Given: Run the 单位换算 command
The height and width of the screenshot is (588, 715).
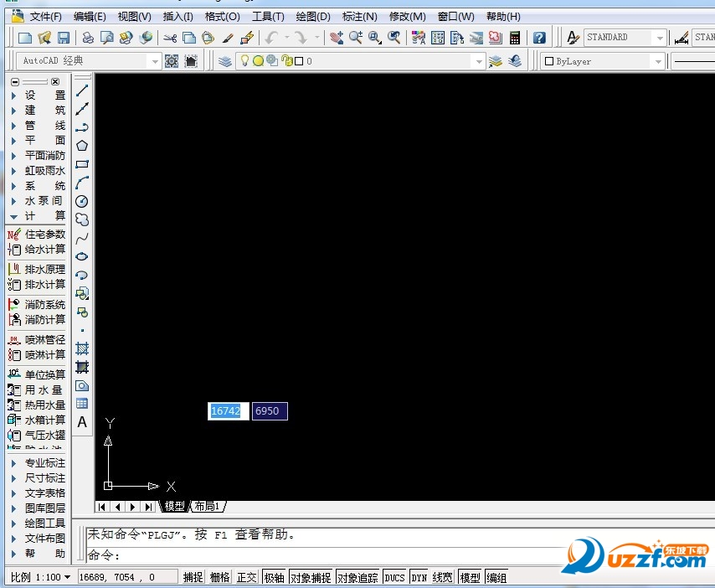Looking at the screenshot, I should [37, 374].
